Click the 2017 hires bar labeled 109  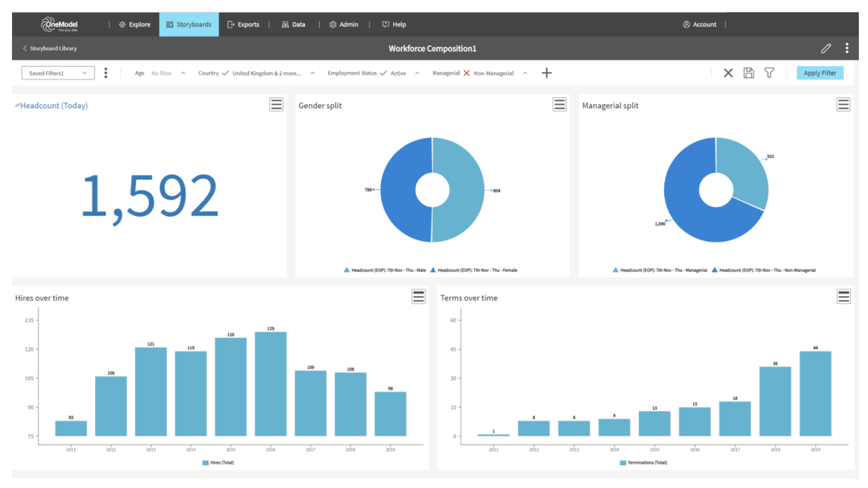(311, 403)
